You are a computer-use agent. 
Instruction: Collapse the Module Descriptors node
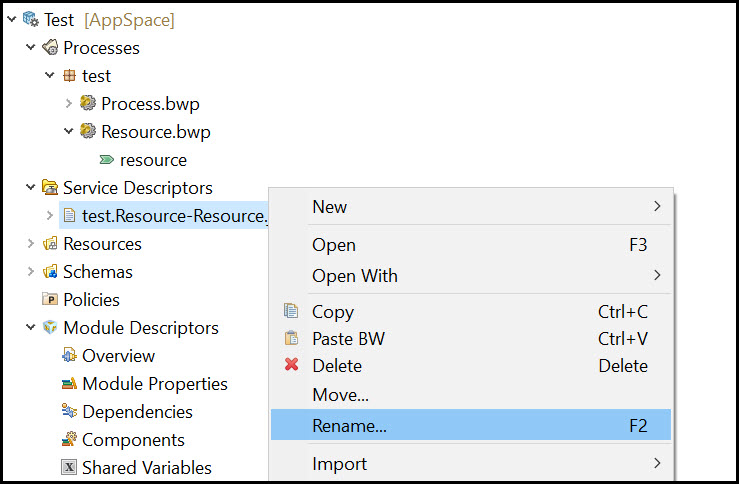click(x=31, y=327)
